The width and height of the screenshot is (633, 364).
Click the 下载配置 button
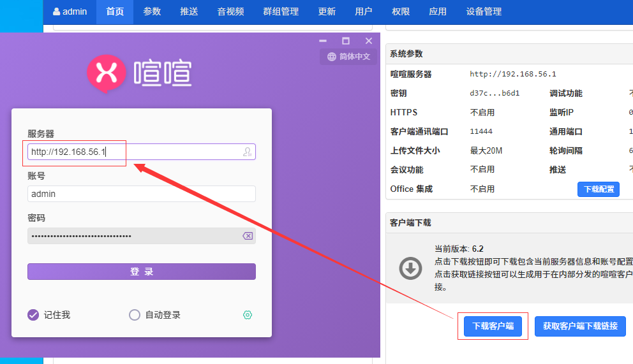point(599,189)
